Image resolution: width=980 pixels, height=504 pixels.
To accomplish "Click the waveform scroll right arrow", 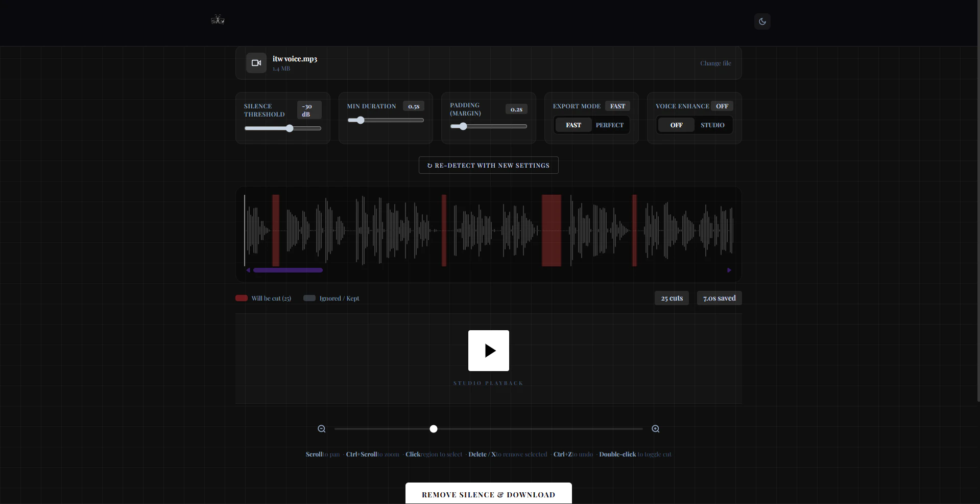I will (729, 270).
